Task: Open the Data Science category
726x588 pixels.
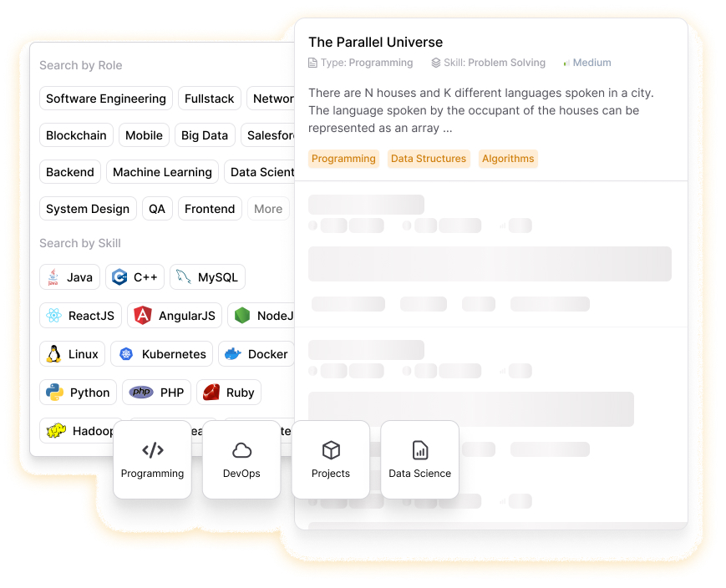Action: [419, 459]
